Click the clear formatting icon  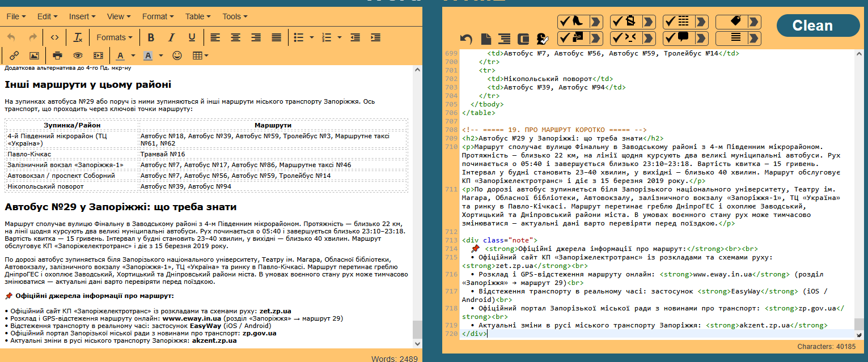(x=78, y=37)
